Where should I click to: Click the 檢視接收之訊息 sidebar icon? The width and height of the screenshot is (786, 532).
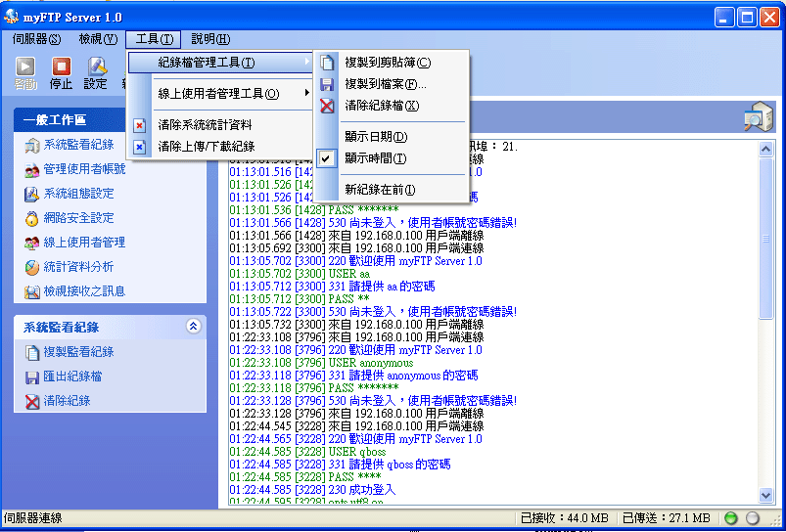[x=31, y=291]
